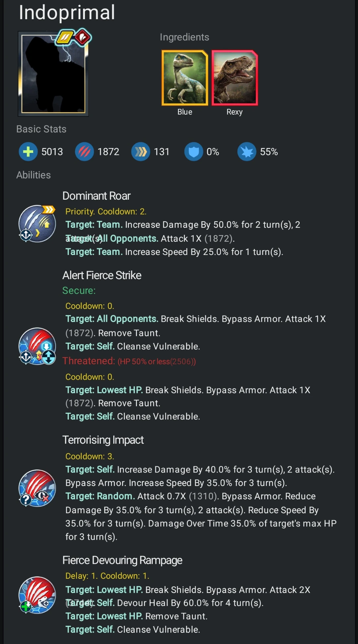Tap the Basic Stats heading
The height and width of the screenshot is (644, 358).
41,129
